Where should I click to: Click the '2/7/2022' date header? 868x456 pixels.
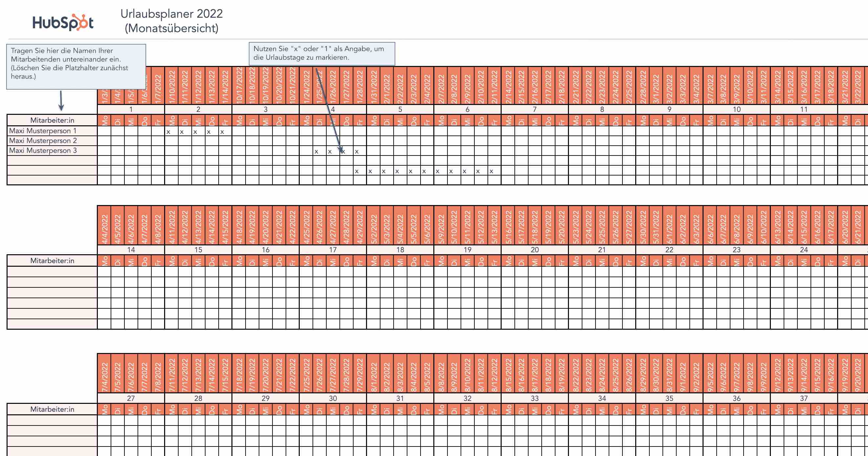441,86
